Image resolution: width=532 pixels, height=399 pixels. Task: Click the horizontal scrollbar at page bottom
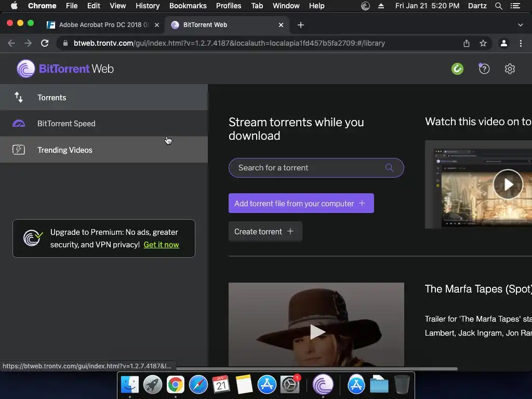(x=317, y=368)
